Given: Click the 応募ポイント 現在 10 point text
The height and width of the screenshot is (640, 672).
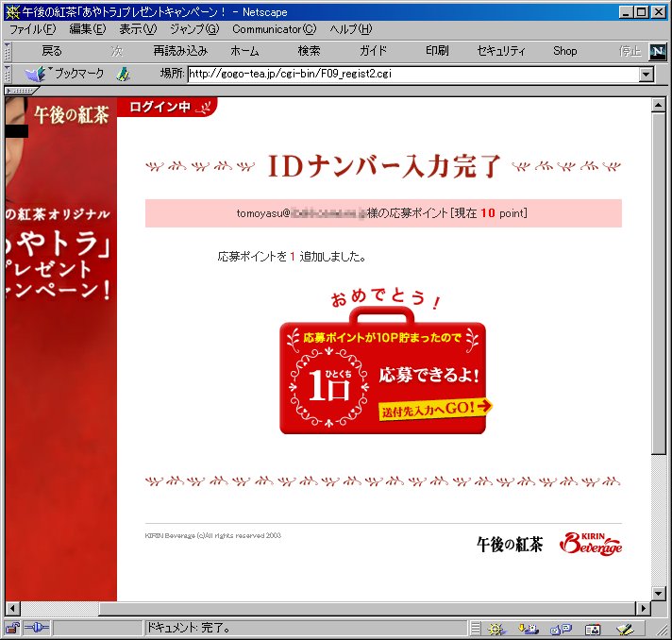Looking at the screenshot, I should 383,213.
